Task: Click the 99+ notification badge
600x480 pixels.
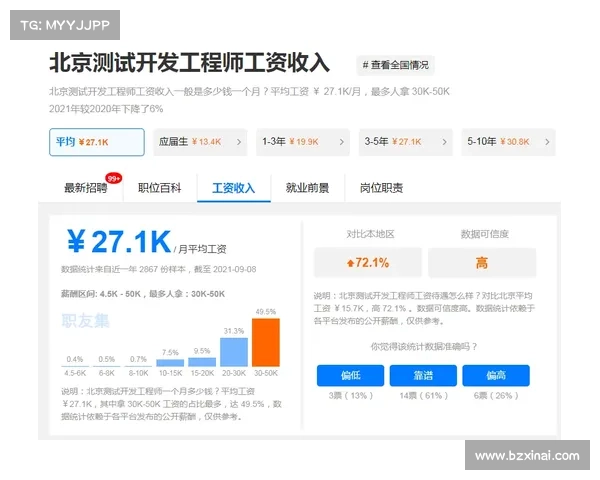Action: pos(114,178)
